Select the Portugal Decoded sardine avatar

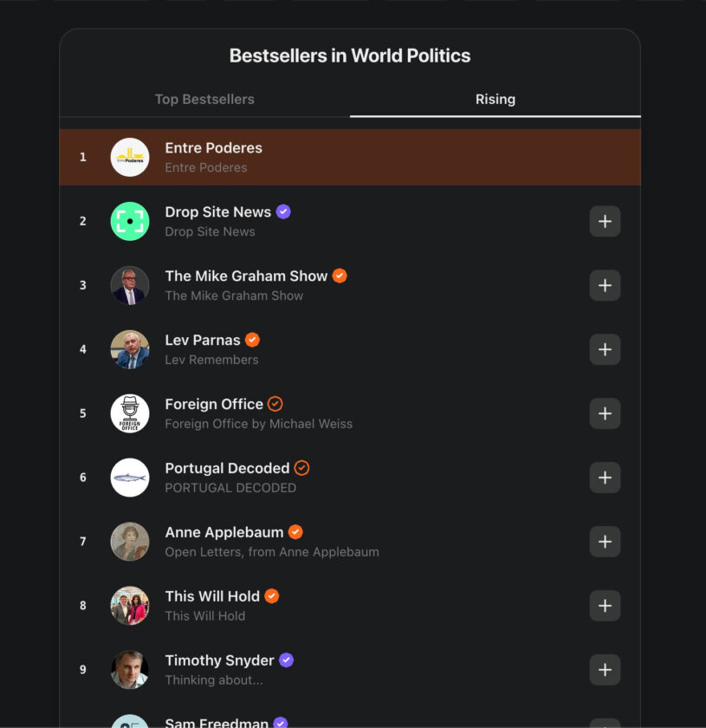coord(130,478)
